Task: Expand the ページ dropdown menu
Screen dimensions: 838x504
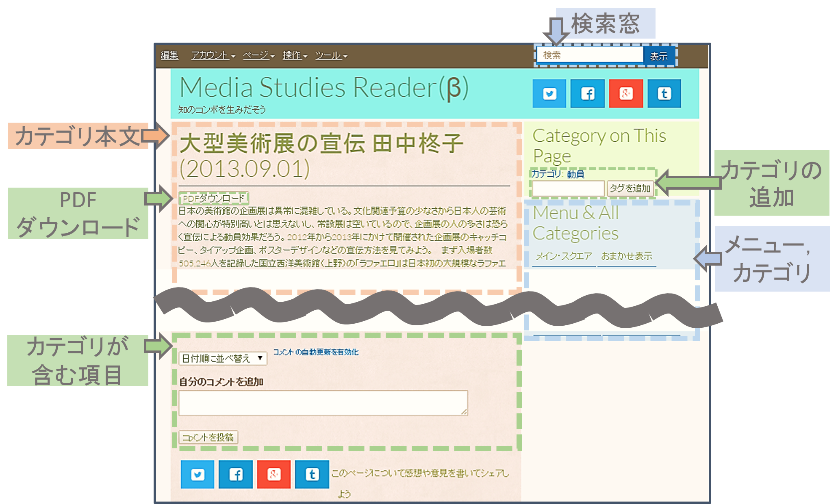Action: coord(258,55)
